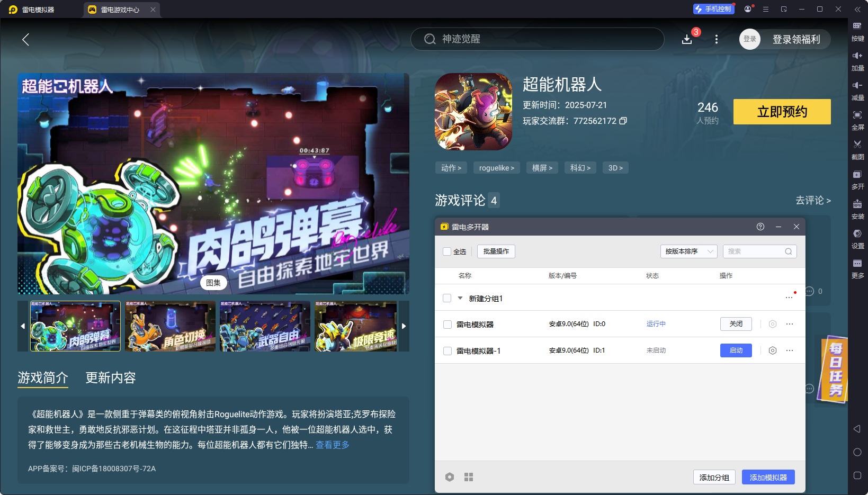Open the 按版本排序 sort dropdown
The width and height of the screenshot is (868, 495).
(x=689, y=251)
